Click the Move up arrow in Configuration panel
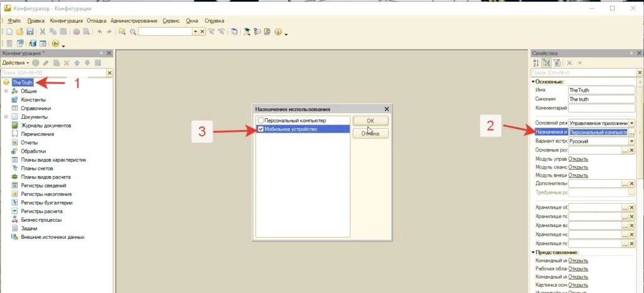The width and height of the screenshot is (644, 293). [77, 63]
